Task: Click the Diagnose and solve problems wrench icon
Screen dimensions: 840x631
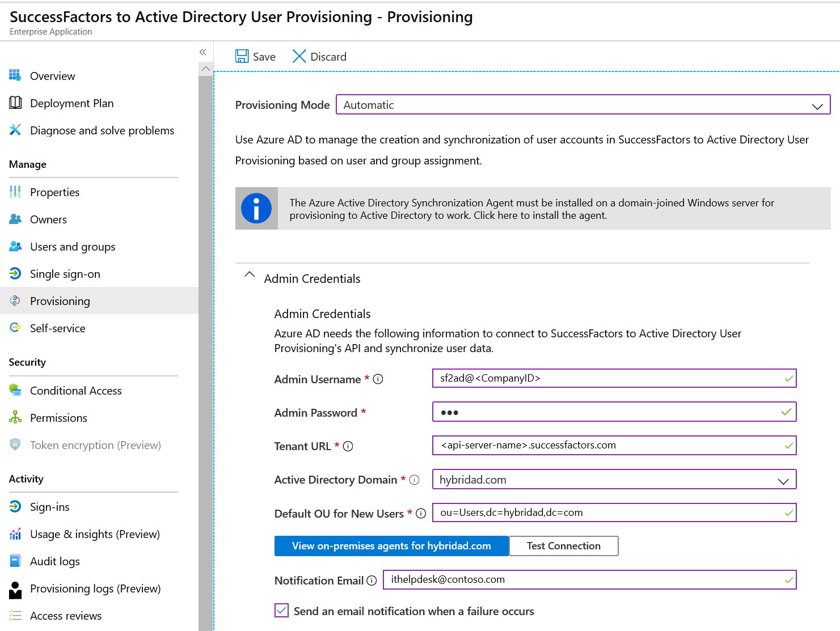Action: pyautogui.click(x=15, y=130)
